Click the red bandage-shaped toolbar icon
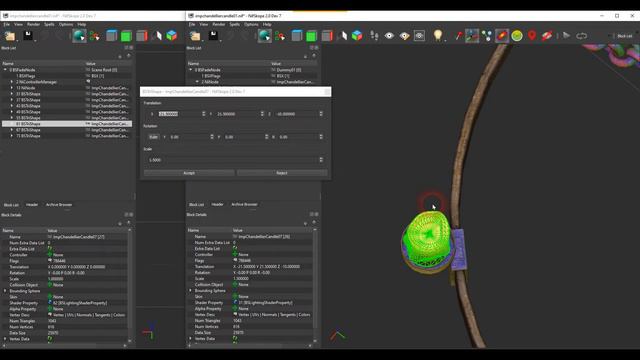Viewport: 640px width, 360px height. pos(547,36)
